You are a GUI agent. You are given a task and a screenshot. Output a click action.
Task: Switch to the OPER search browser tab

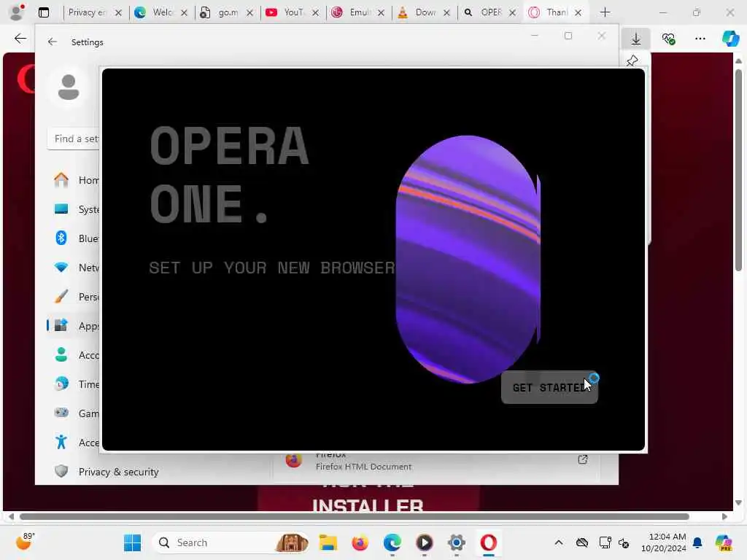coord(489,12)
